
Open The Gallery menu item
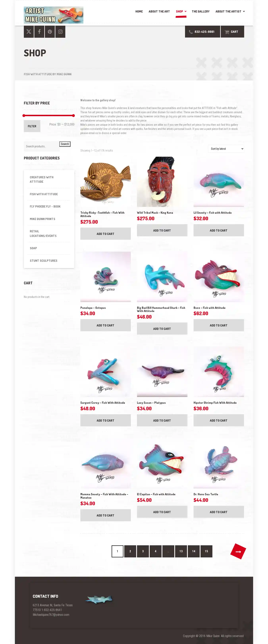click(x=201, y=12)
